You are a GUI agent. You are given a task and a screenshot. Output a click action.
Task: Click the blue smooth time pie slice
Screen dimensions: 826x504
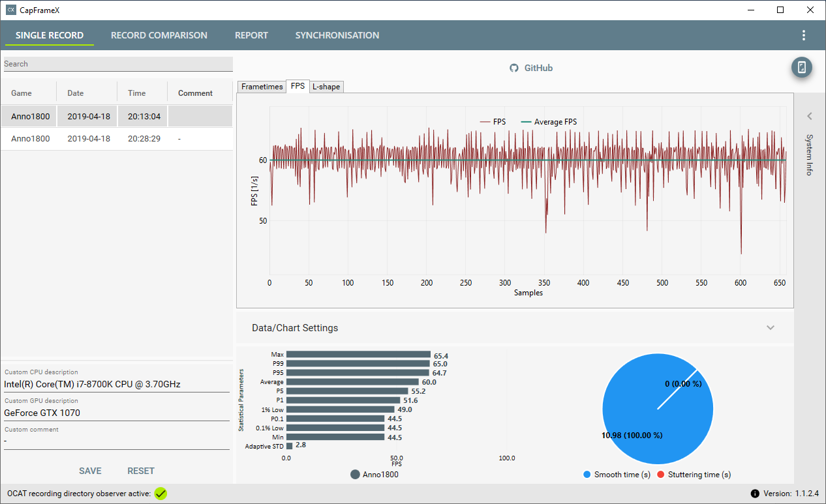click(658, 409)
